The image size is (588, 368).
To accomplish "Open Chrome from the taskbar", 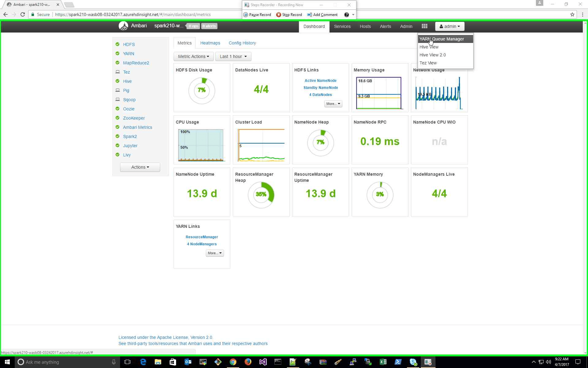I will pos(233,362).
